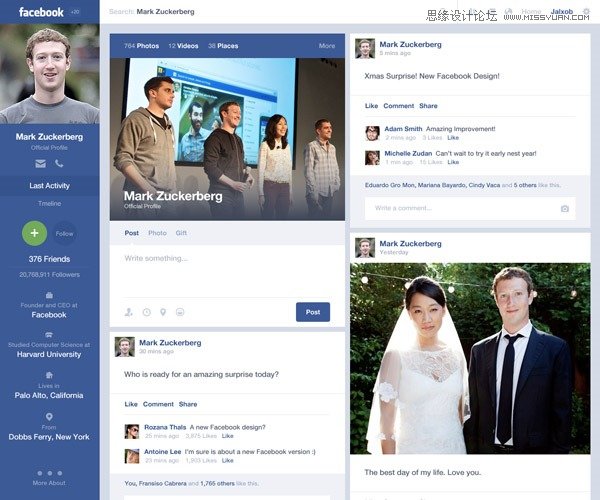600x500 pixels.
Task: Click 20,768,911 Followers count
Action: click(49, 275)
